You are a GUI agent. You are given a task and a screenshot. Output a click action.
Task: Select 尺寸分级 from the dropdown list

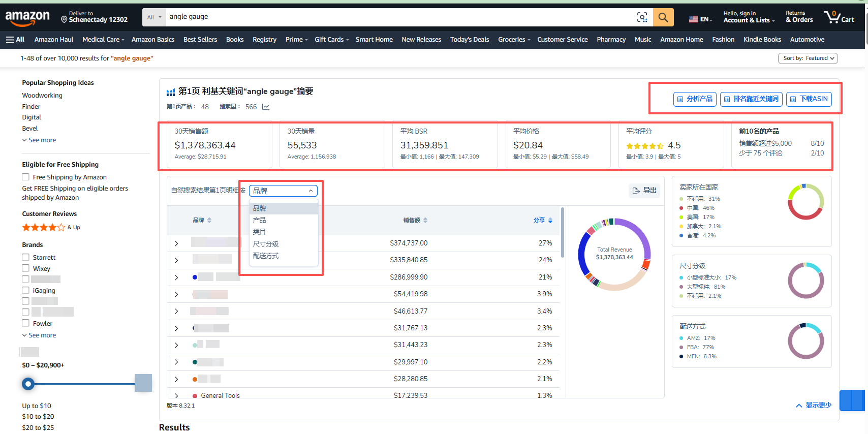point(266,244)
